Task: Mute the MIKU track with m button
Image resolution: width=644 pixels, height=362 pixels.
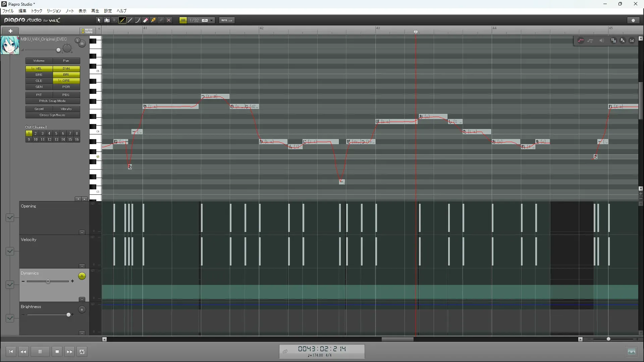Action: pos(82,44)
